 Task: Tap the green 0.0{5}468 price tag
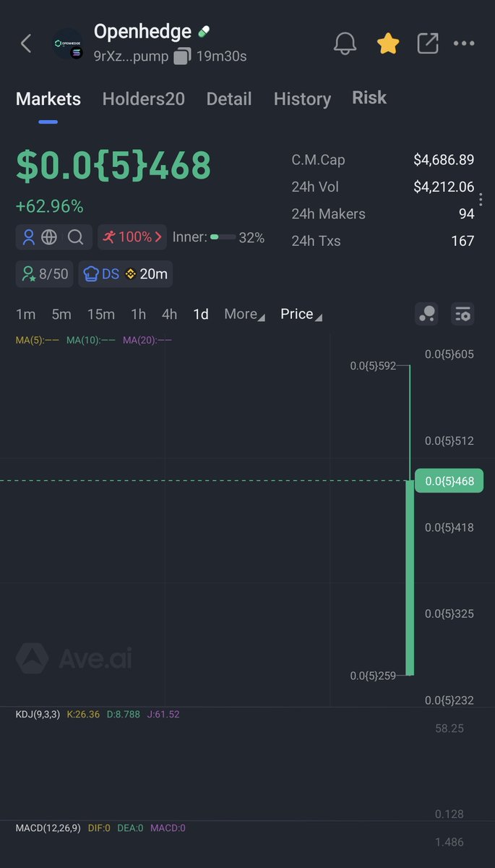449,481
